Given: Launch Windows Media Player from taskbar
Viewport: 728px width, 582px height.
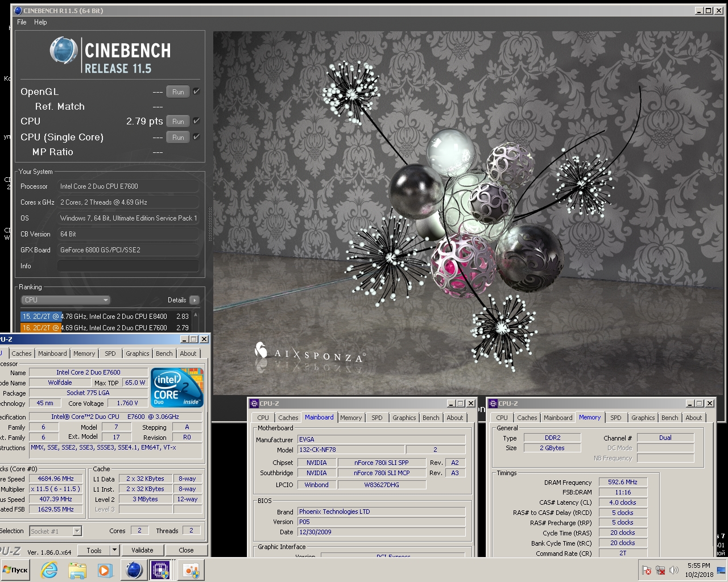Looking at the screenshot, I should [105, 570].
